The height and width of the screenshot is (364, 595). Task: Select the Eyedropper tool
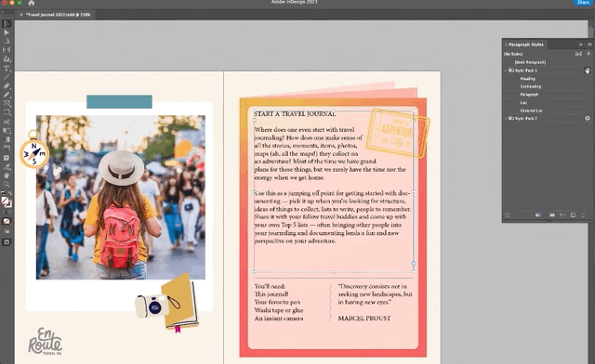(x=7, y=167)
